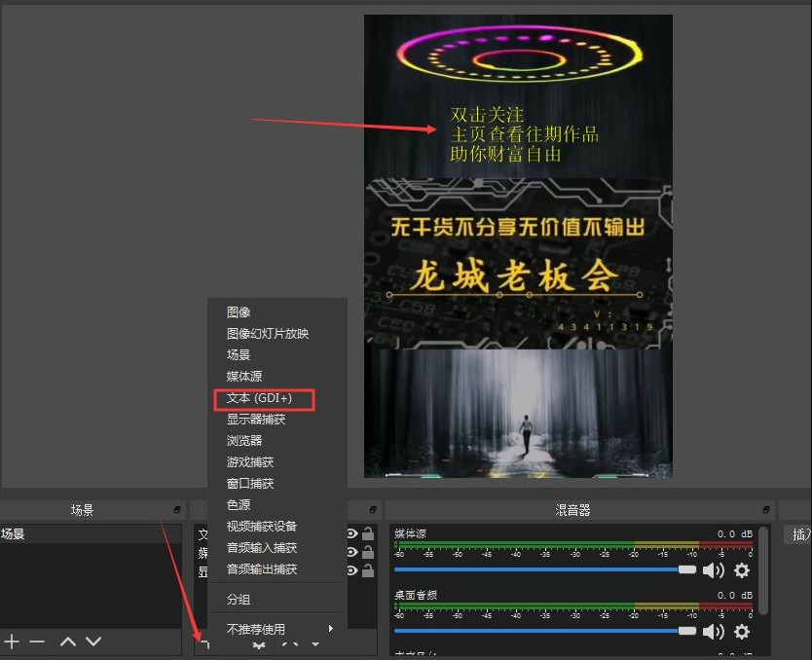Pop out the sources dock panel

click(x=373, y=510)
